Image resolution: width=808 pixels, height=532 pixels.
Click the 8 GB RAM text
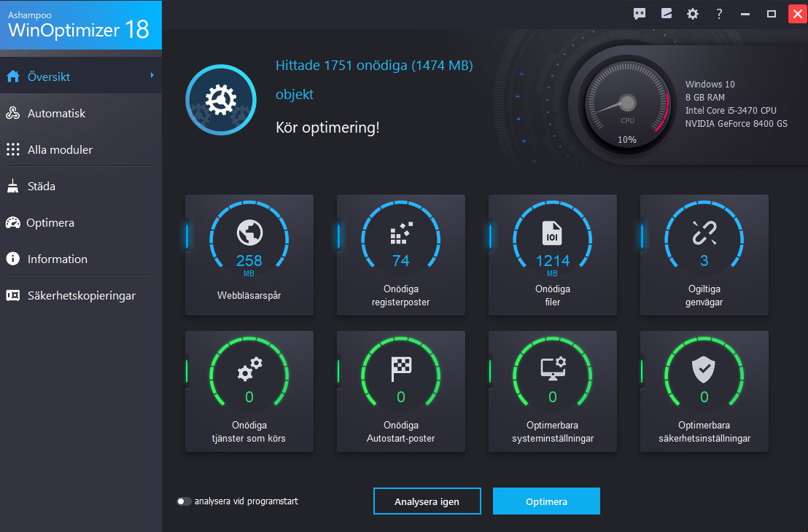tap(704, 98)
